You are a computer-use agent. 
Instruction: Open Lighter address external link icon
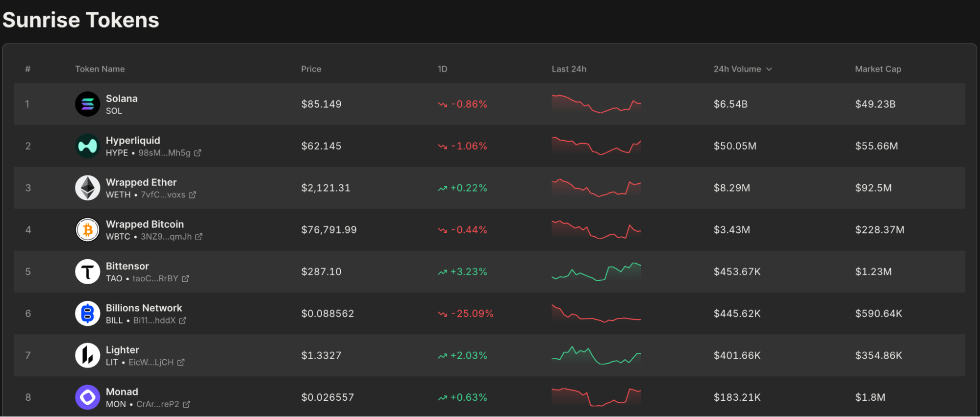(181, 362)
